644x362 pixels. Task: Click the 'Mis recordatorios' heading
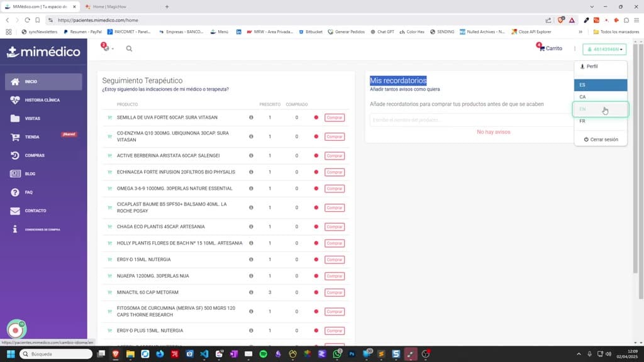pos(398,81)
